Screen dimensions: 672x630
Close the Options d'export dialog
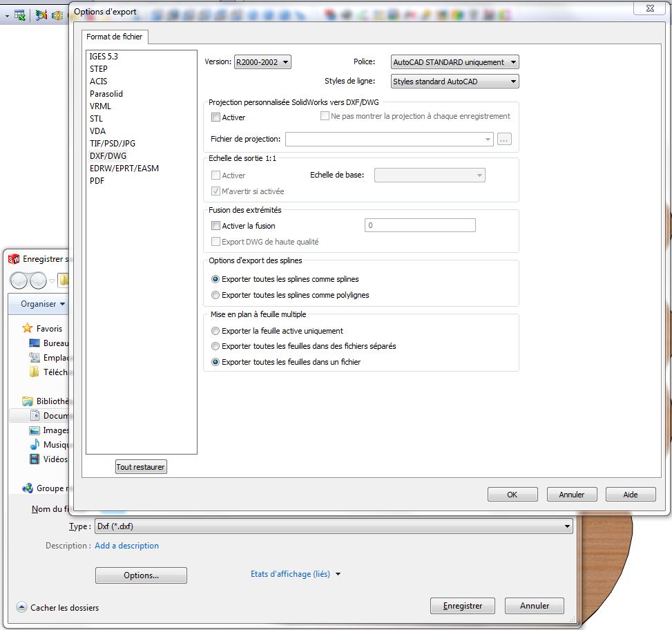[650, 8]
